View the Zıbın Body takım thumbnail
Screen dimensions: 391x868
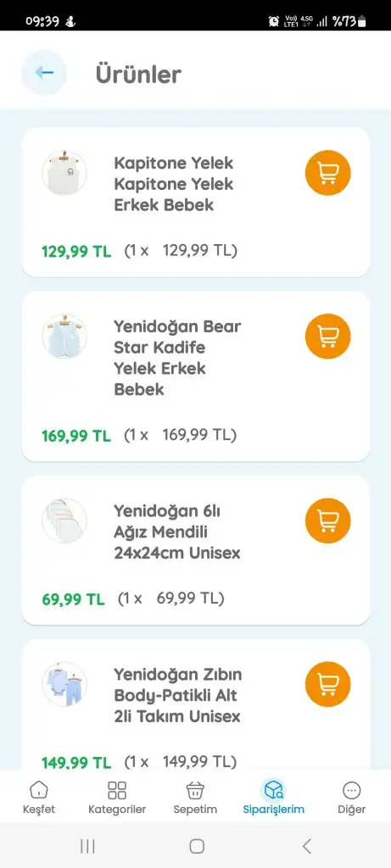tap(64, 684)
